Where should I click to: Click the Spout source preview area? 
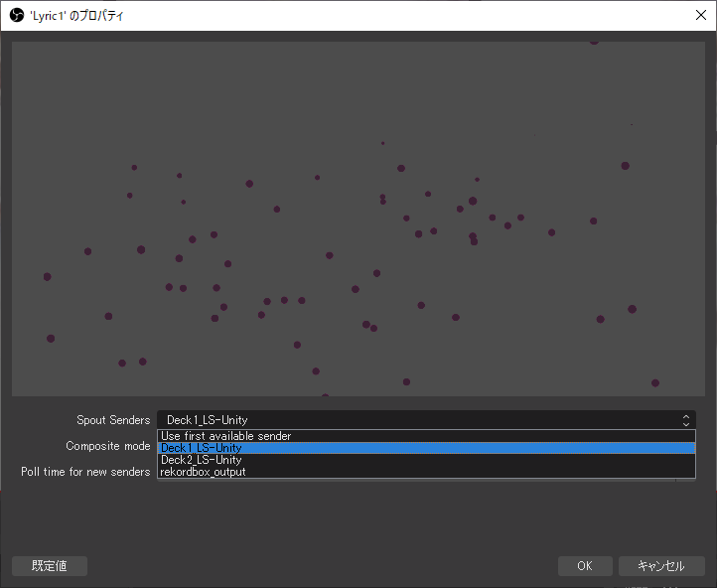(358, 219)
